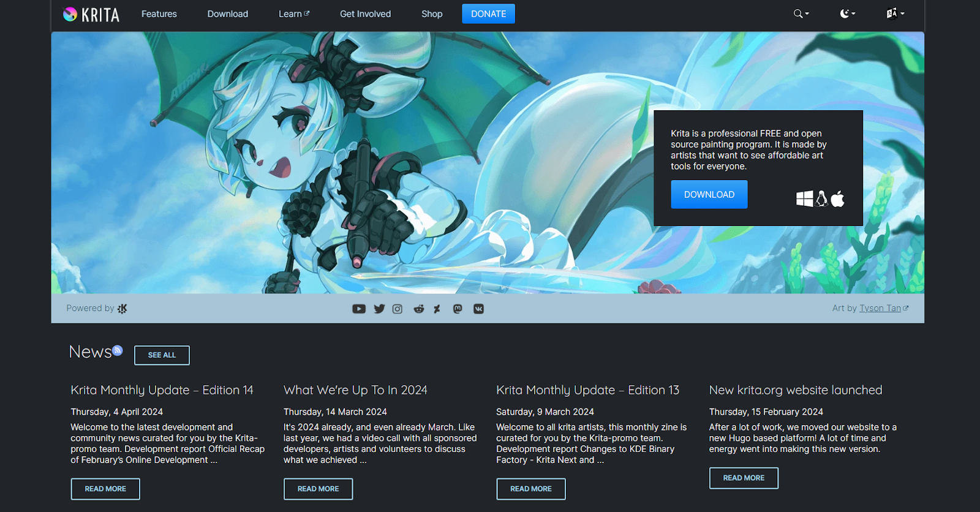Click the Linux penguin icon
Screen dimensions: 980x512
pos(821,198)
